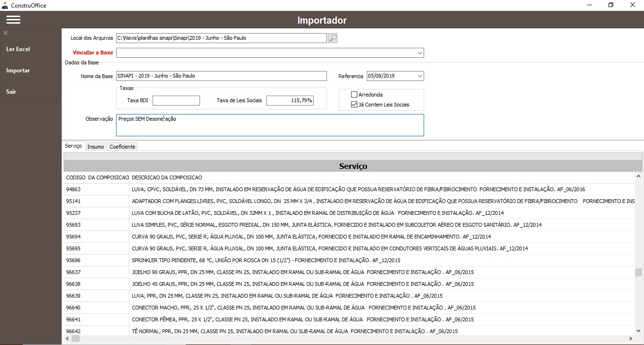Image resolution: width=644 pixels, height=345 pixels.
Task: Click the Taxa BDI input field
Action: coord(176,100)
